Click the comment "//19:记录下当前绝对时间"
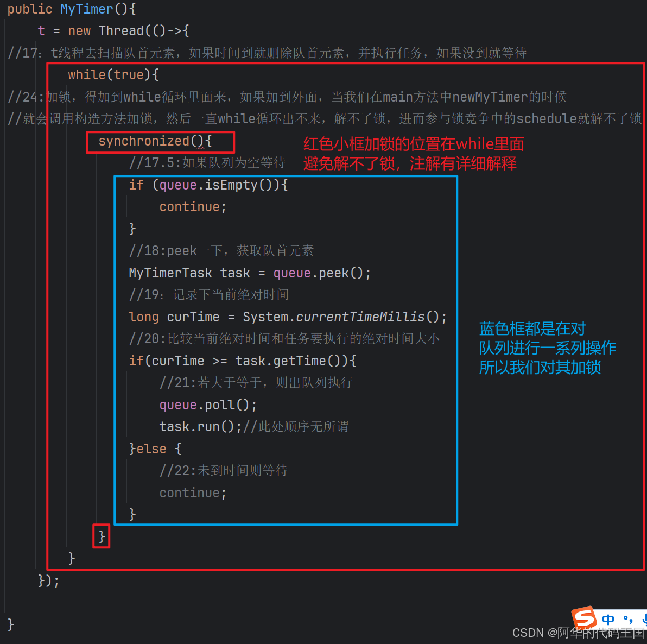The width and height of the screenshot is (647, 644). pos(209,295)
